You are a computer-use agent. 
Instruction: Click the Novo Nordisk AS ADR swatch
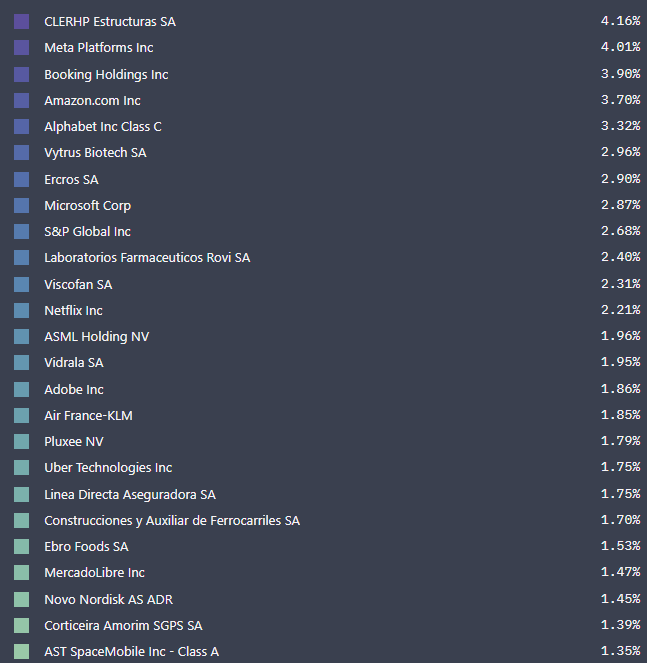point(22,600)
